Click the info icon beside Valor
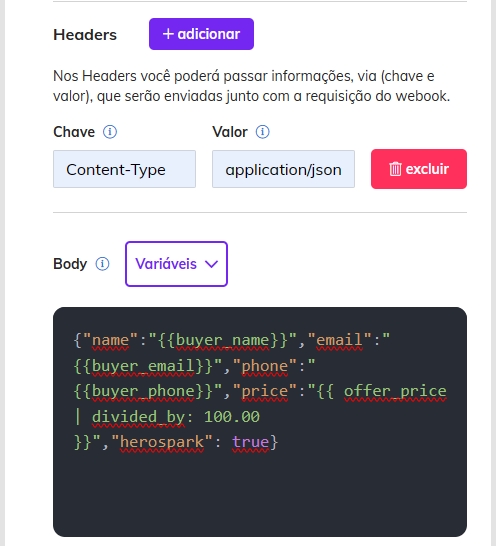The height and width of the screenshot is (546, 496). (262, 132)
